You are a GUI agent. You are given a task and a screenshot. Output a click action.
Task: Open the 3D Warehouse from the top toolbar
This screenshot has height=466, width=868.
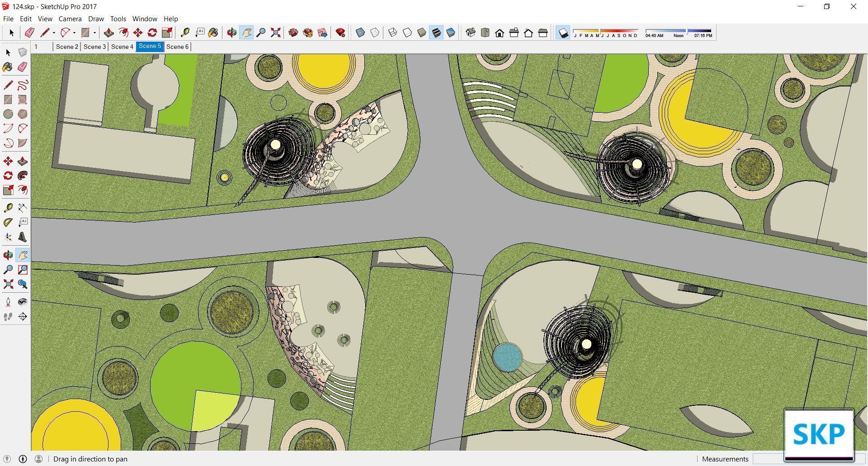pyautogui.click(x=293, y=33)
